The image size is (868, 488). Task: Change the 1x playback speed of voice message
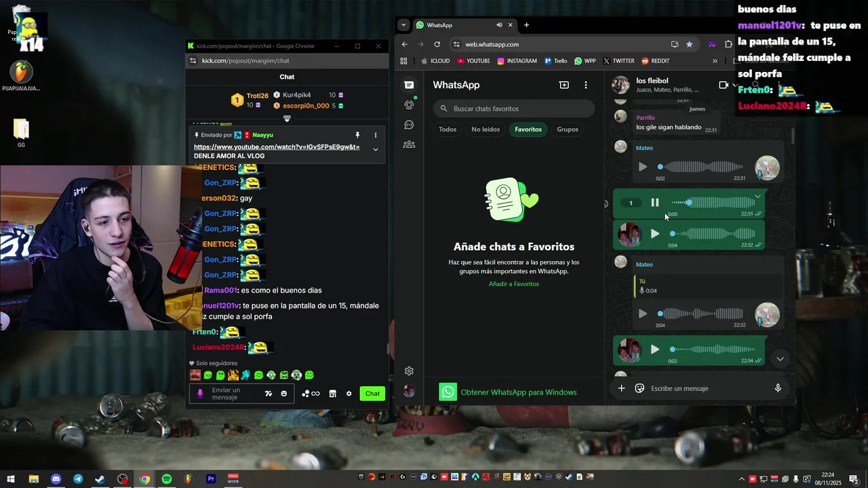[x=631, y=203]
